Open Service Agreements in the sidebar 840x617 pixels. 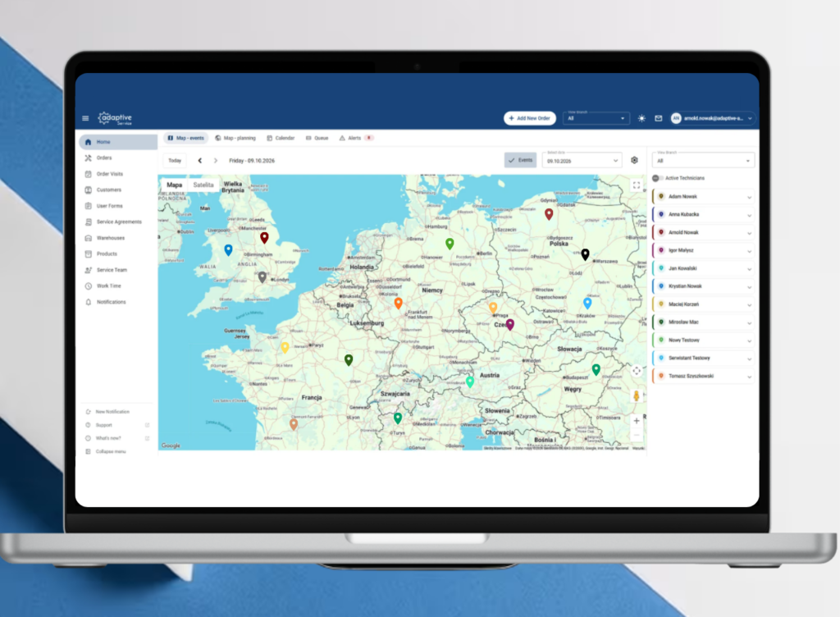(118, 222)
